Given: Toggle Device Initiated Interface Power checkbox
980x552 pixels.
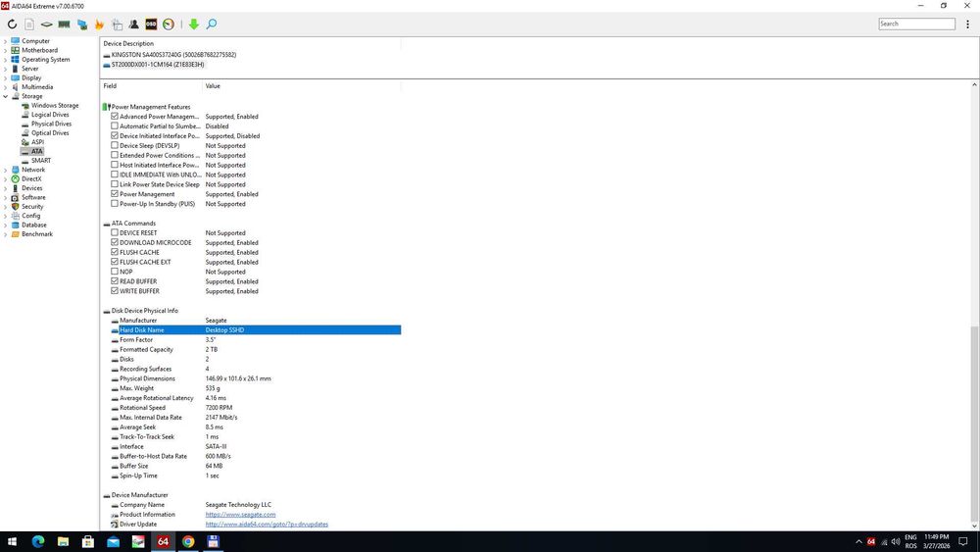Looking at the screenshot, I should [x=115, y=135].
